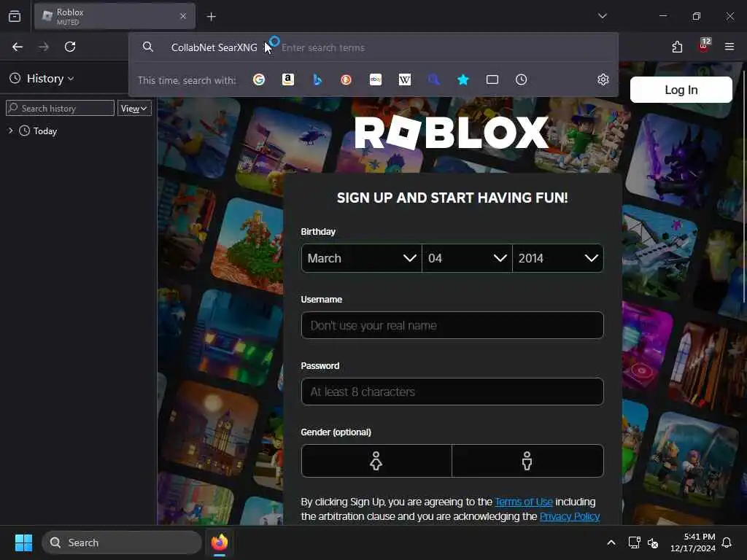Open Windows Start menu

pos(23,542)
